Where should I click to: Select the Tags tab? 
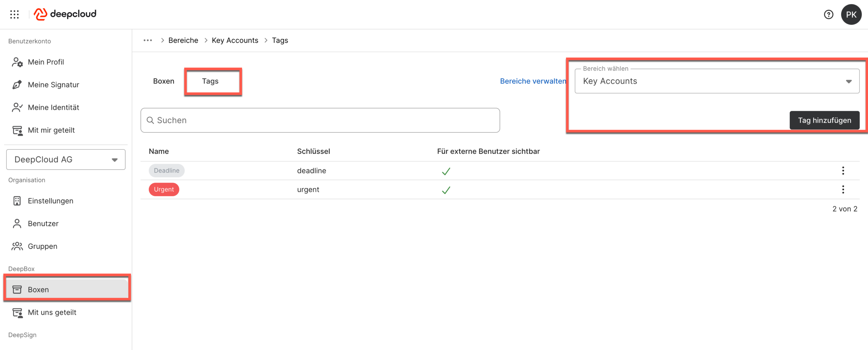210,81
